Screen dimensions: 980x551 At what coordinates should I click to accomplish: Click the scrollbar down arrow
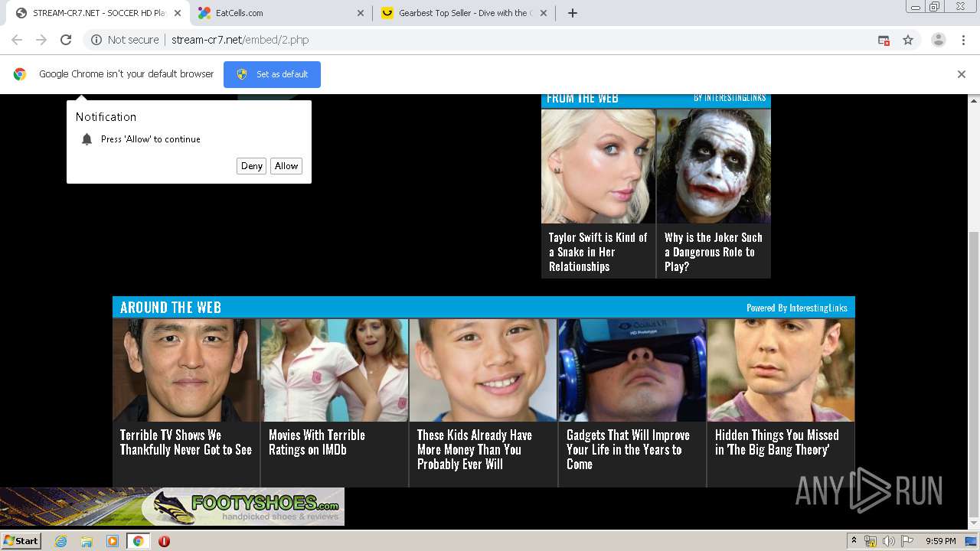974,522
